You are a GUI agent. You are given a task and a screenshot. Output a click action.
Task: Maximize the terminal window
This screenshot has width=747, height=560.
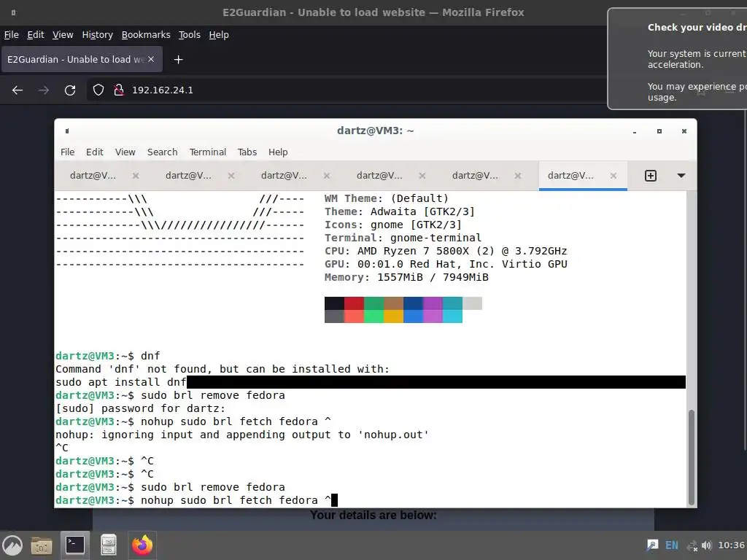[659, 131]
